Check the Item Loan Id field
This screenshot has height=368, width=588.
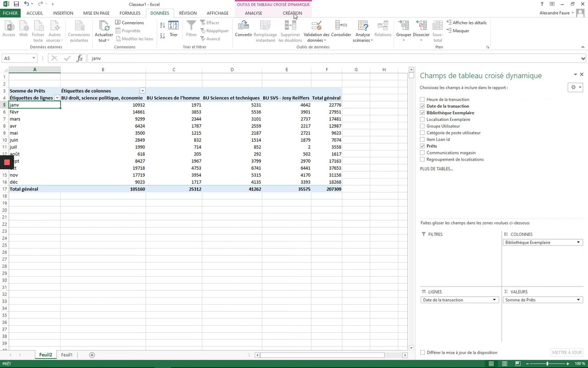coord(422,139)
